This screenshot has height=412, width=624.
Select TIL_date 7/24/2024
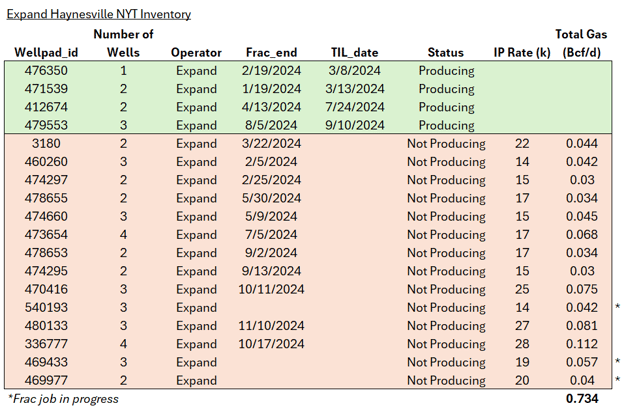click(355, 107)
